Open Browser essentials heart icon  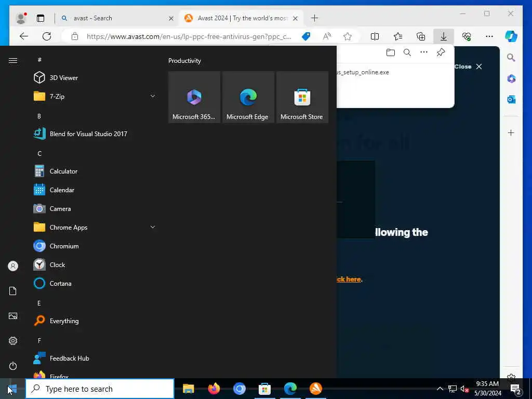(x=467, y=36)
